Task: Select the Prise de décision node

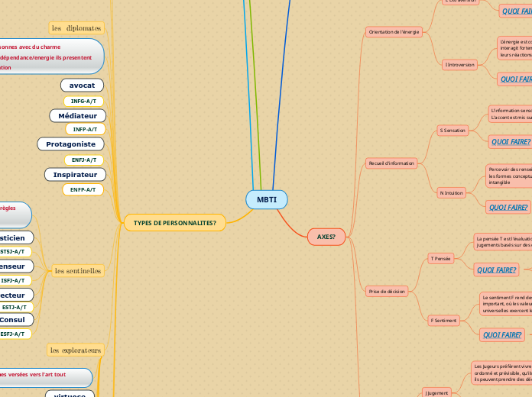Action: click(387, 291)
